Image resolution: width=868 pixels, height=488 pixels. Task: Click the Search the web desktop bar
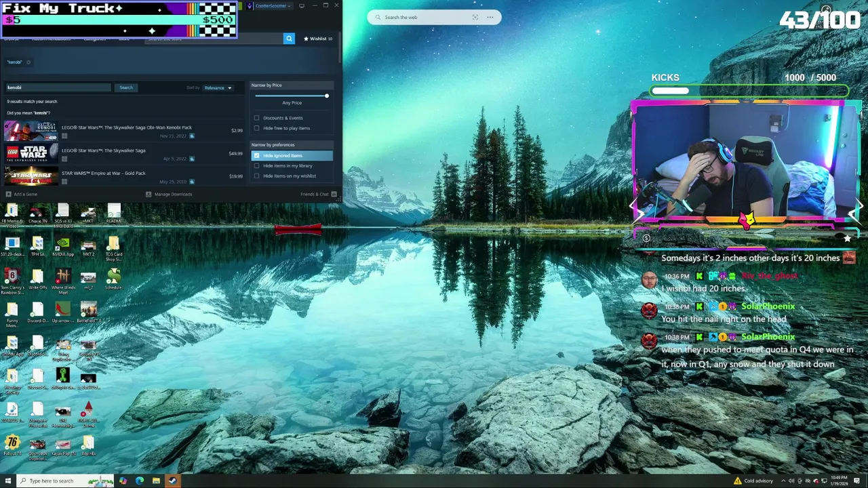[x=434, y=17]
